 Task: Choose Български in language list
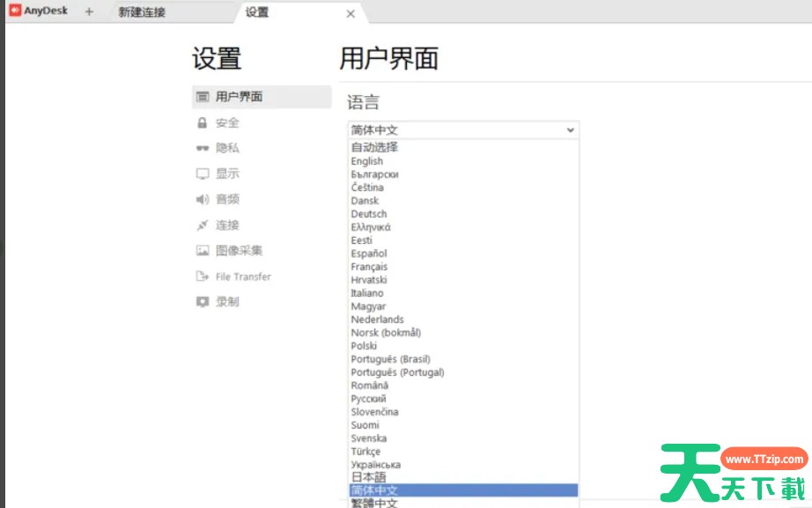pyautogui.click(x=463, y=174)
